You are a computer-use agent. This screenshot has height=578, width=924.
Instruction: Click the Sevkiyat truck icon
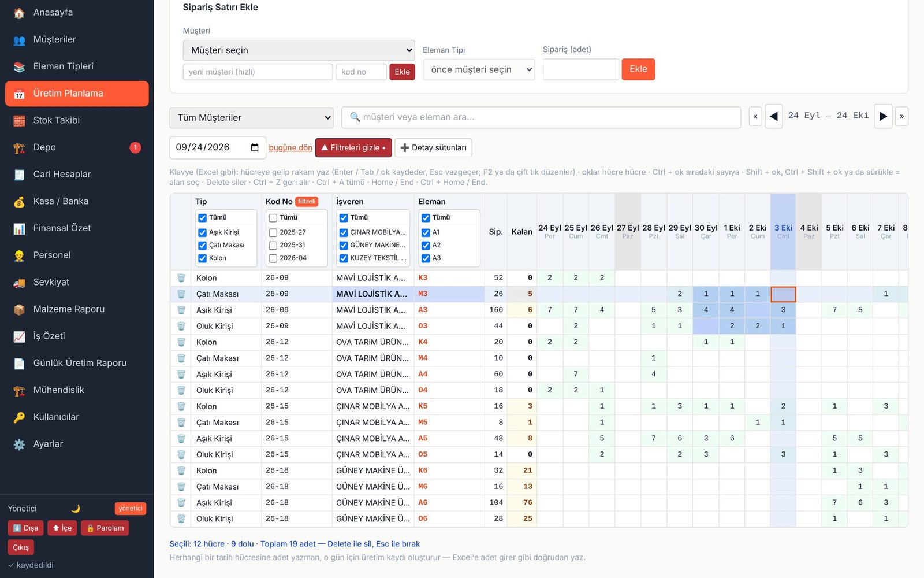(19, 283)
